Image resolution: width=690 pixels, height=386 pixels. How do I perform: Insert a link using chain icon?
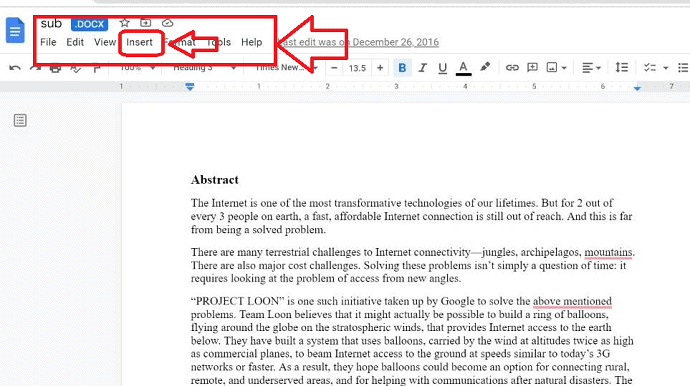[512, 67]
